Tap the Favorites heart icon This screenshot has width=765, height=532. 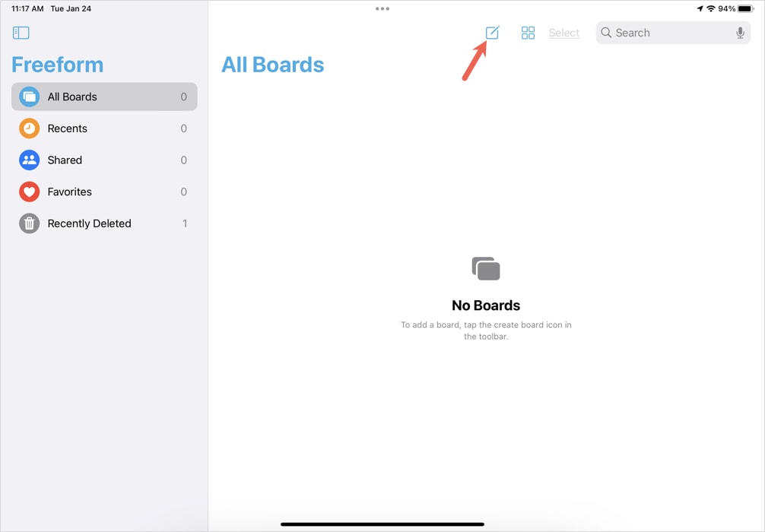29,192
